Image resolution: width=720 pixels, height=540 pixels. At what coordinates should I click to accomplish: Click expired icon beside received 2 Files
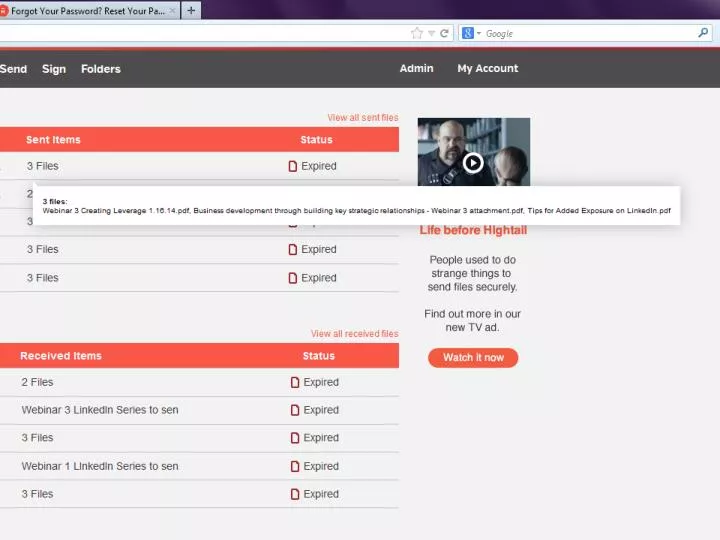coord(295,382)
